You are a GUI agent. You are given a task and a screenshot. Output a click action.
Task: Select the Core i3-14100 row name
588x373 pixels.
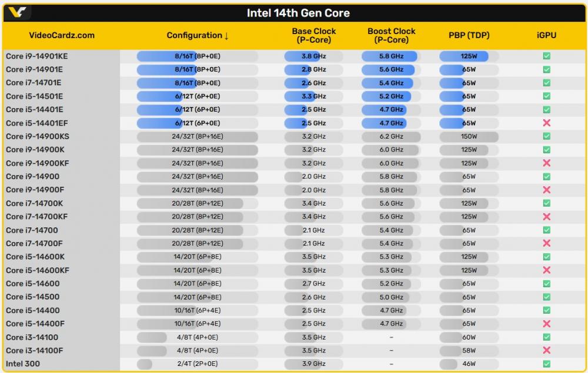pyautogui.click(x=32, y=337)
